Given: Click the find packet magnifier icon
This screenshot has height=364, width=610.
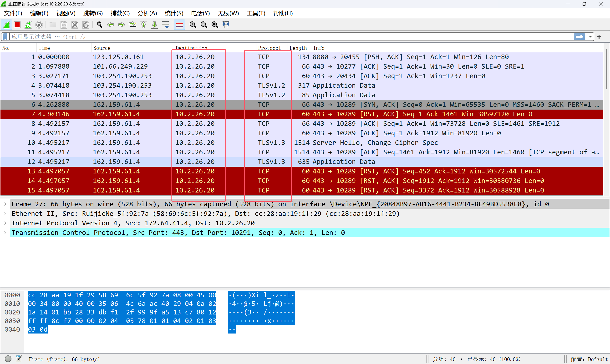Looking at the screenshot, I should point(99,25).
